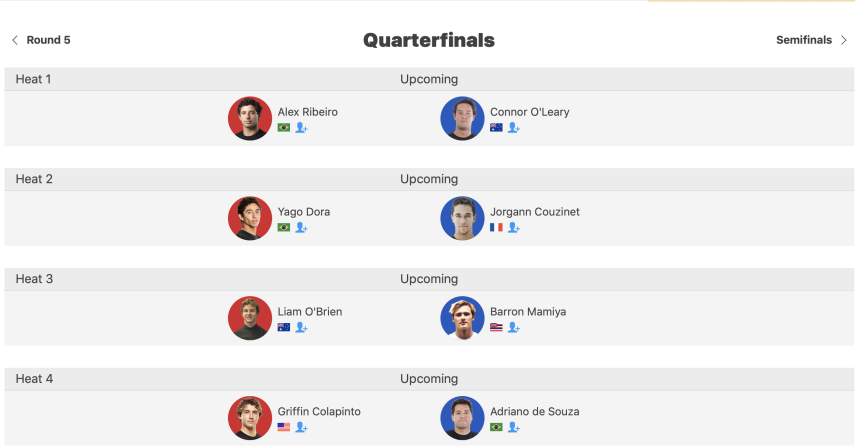Click the right chevron beside Semifinals

click(843, 40)
